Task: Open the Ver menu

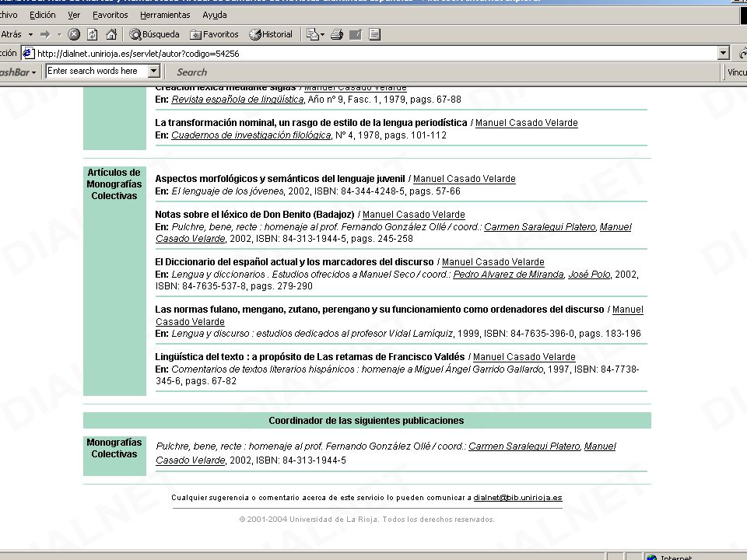Action: click(74, 15)
